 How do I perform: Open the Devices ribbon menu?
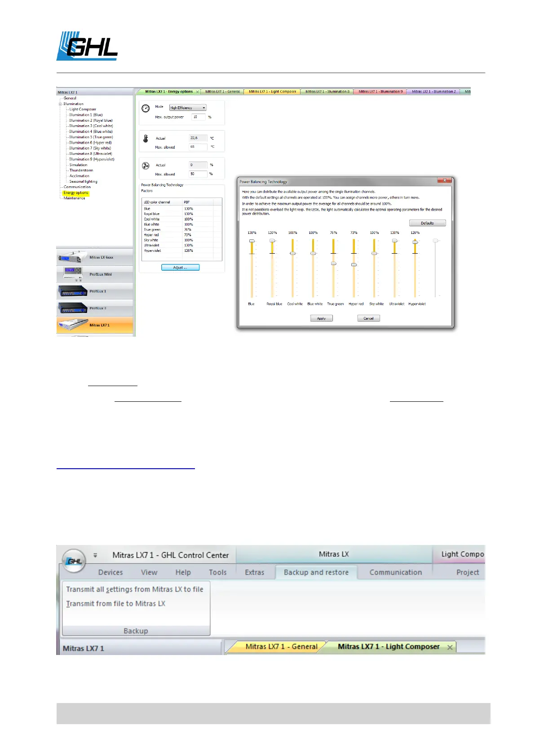[111, 572]
